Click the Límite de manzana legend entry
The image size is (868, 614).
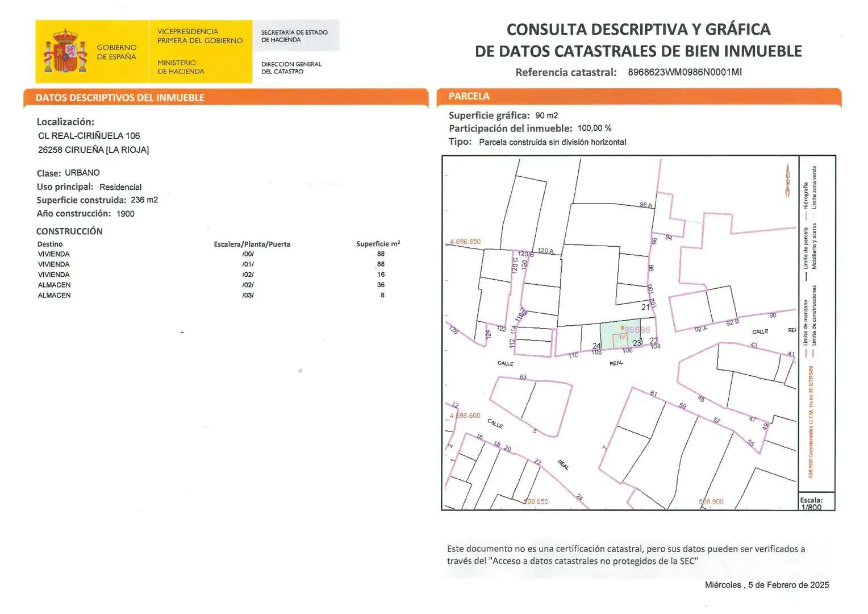coord(806,328)
